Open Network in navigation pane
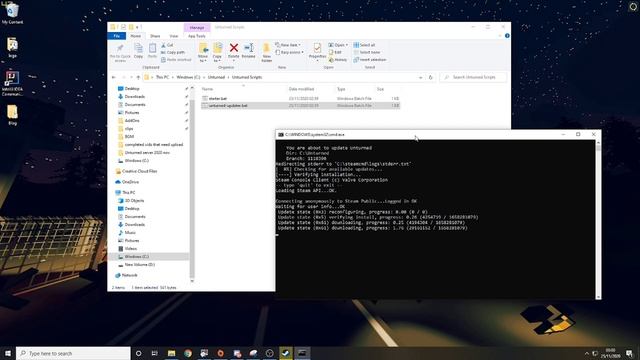 click(129, 276)
